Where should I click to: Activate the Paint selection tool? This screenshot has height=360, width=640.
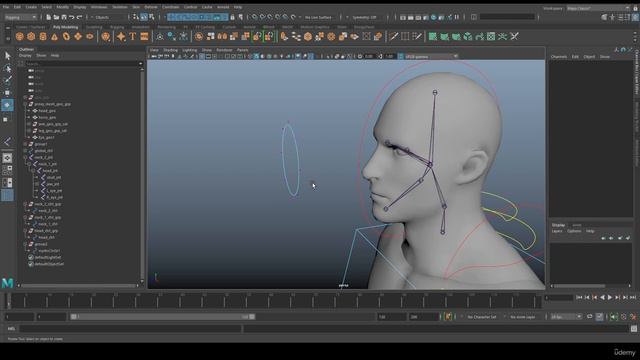tap(7, 80)
